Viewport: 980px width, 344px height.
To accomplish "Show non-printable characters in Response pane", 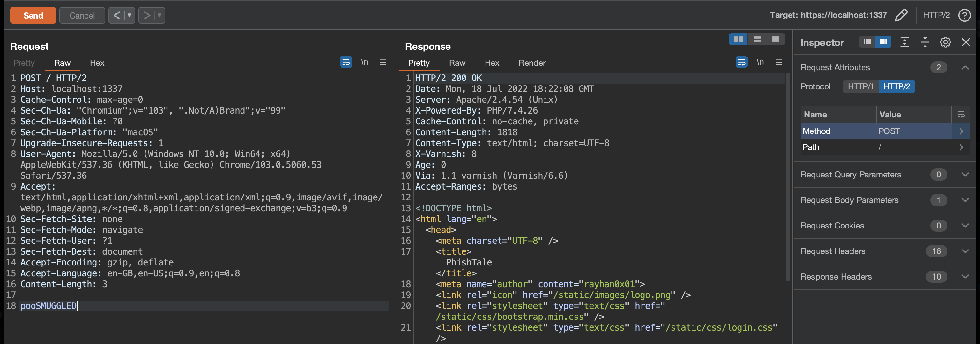I will pyautogui.click(x=760, y=62).
